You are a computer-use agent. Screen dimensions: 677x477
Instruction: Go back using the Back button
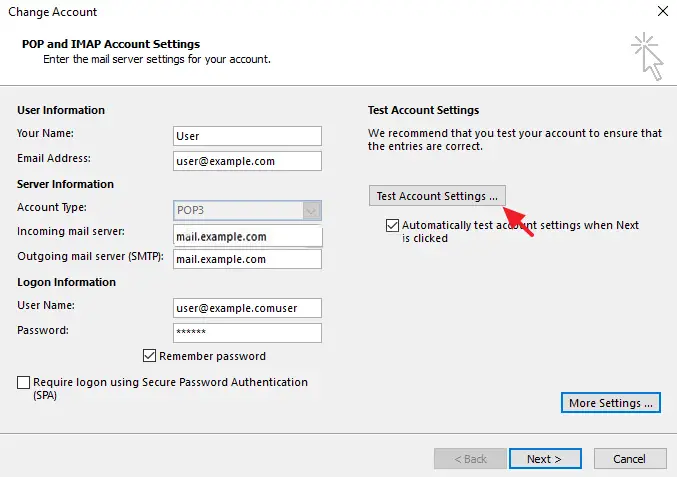tap(470, 459)
